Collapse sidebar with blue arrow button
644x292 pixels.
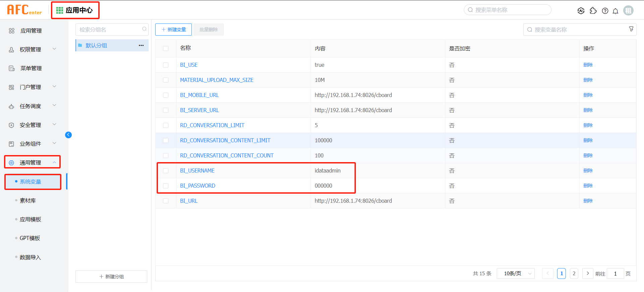pyautogui.click(x=68, y=135)
